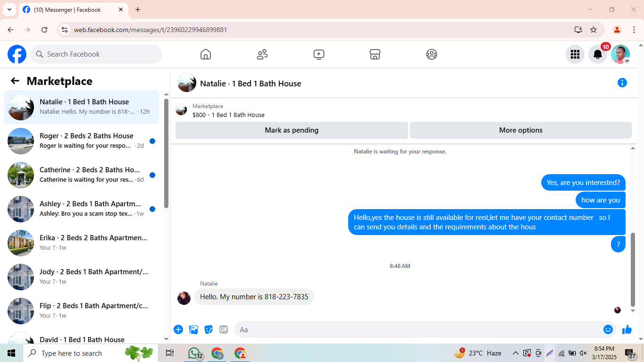Open the Friends icon in top navigation
This screenshot has width=644, height=362.
click(x=262, y=54)
